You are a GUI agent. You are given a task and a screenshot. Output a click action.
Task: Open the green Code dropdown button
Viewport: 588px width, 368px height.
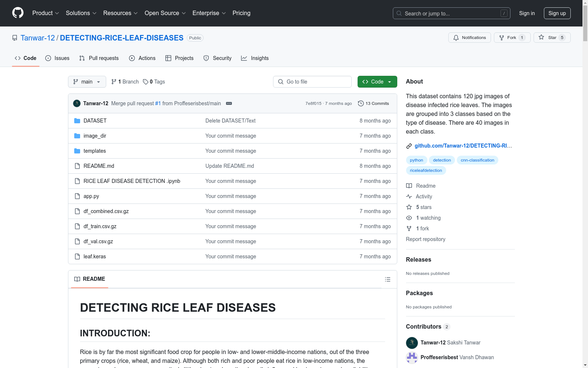[377, 82]
